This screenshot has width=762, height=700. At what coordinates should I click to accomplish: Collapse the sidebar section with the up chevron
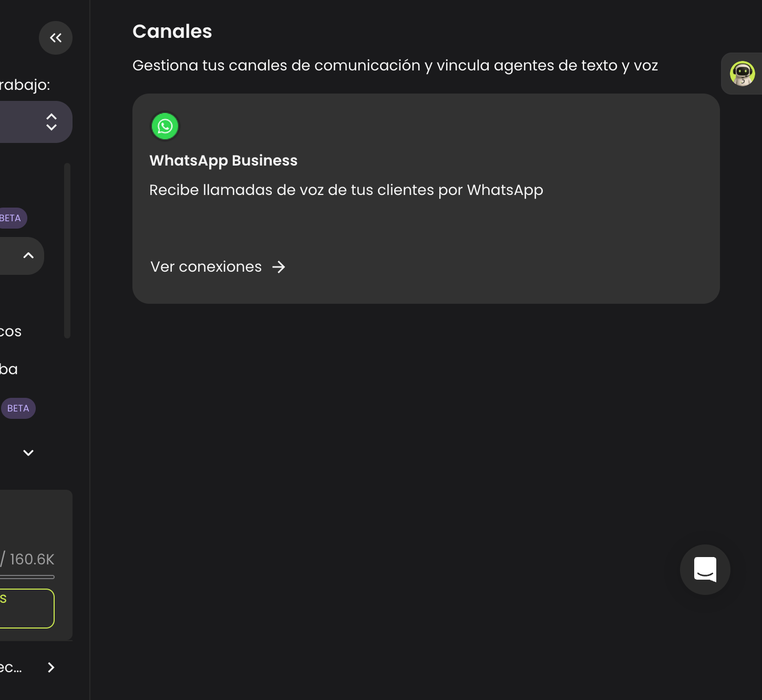coord(28,256)
